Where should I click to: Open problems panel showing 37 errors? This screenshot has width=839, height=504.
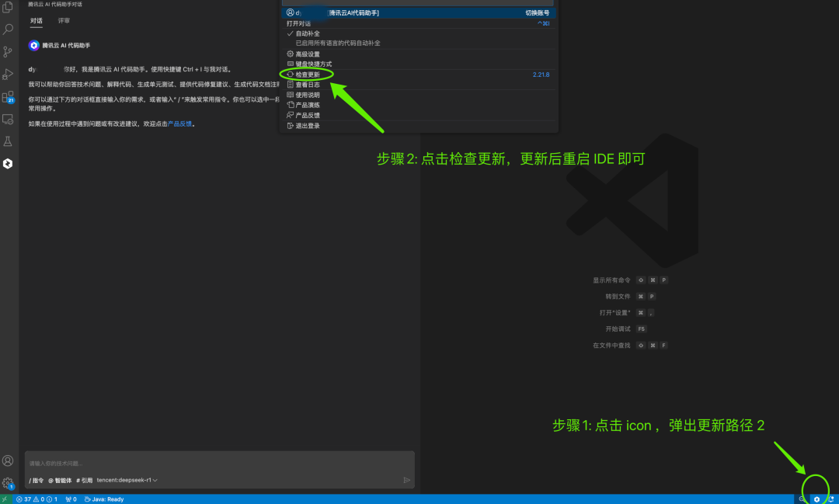tap(37, 499)
